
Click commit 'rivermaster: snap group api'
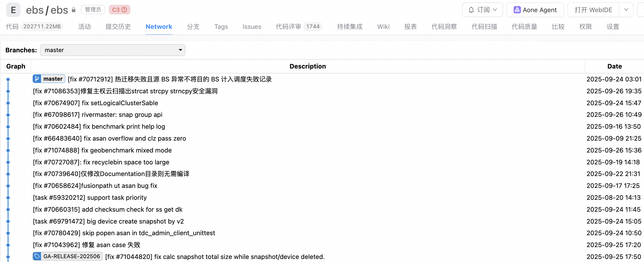(122, 115)
